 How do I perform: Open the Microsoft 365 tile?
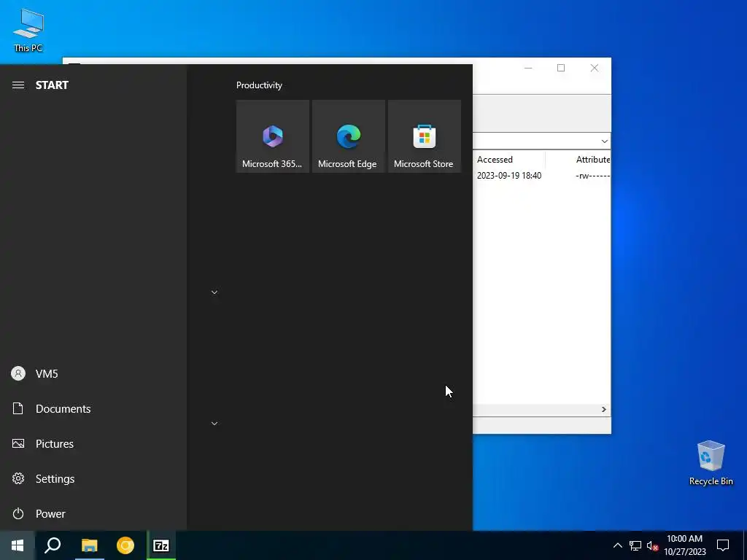click(x=273, y=136)
